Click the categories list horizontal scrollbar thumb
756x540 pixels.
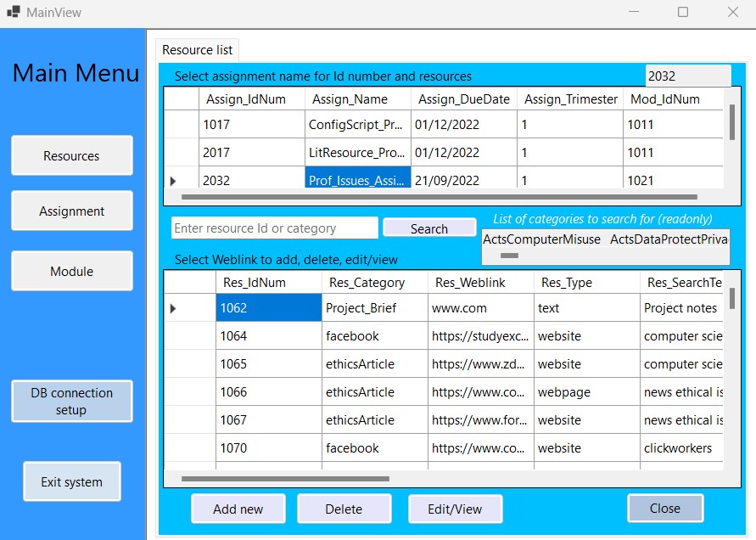509,255
